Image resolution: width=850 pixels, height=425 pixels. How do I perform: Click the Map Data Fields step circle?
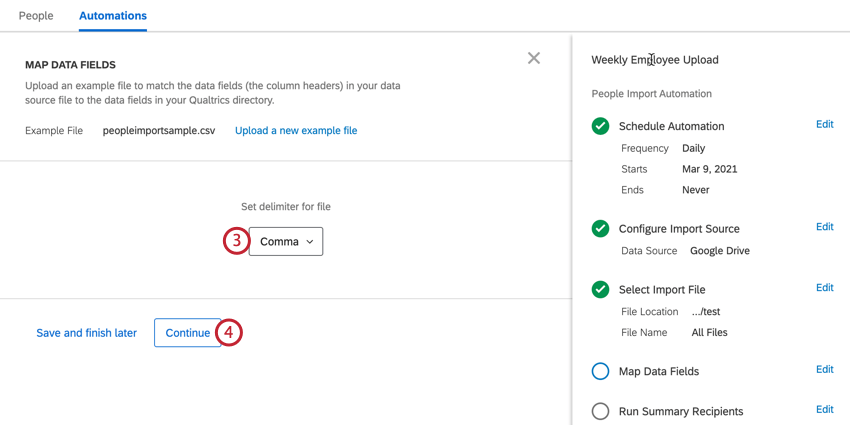click(600, 371)
